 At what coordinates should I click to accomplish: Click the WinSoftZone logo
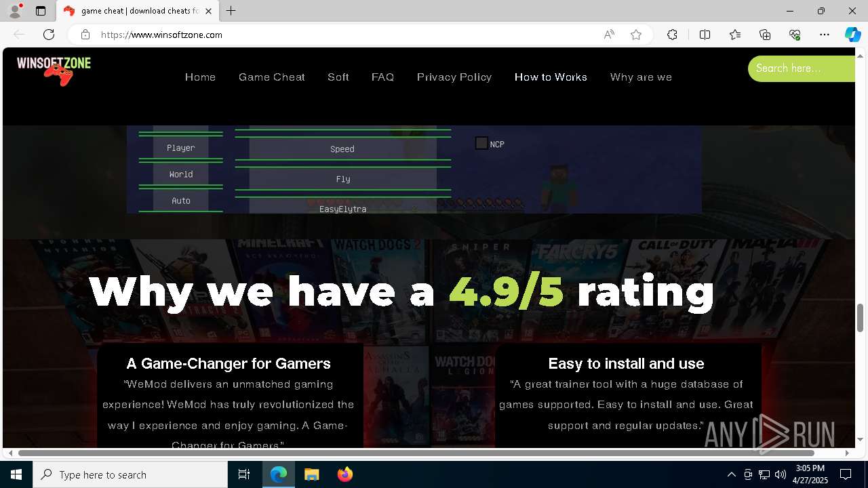click(x=54, y=70)
